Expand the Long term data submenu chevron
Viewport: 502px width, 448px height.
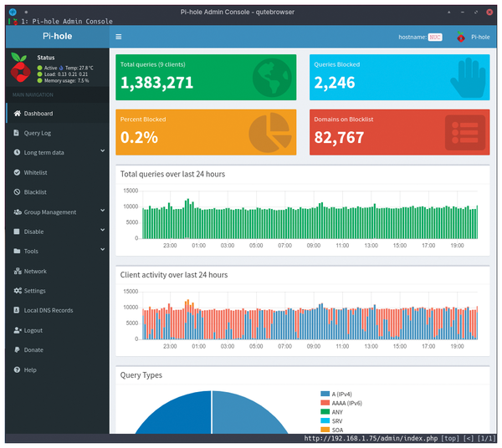[x=102, y=150]
